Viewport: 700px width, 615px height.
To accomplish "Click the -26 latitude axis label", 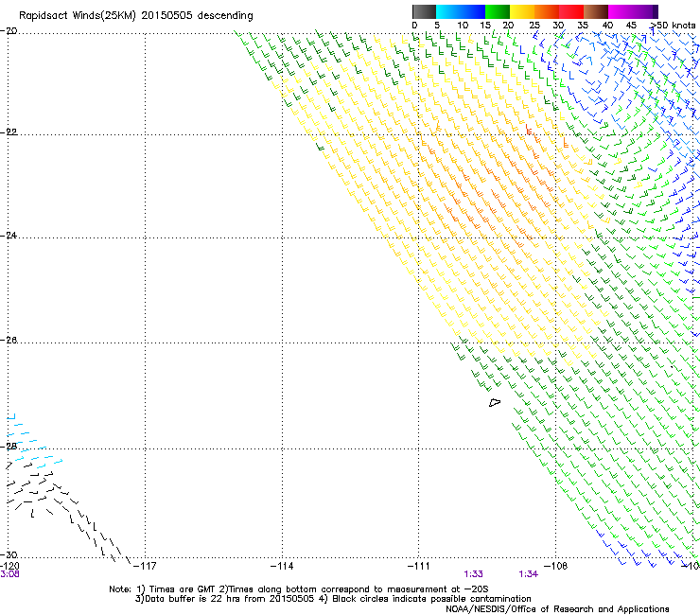I will 9,341.
